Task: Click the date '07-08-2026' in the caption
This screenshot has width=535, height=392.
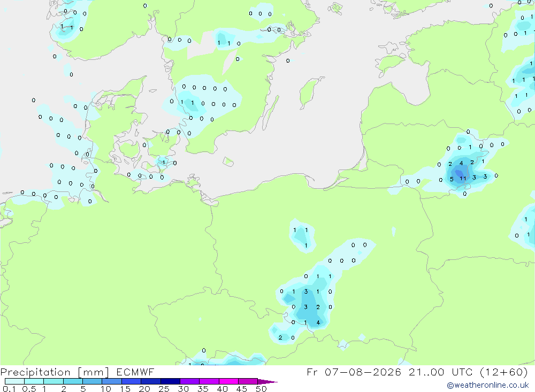Action: pos(363,372)
